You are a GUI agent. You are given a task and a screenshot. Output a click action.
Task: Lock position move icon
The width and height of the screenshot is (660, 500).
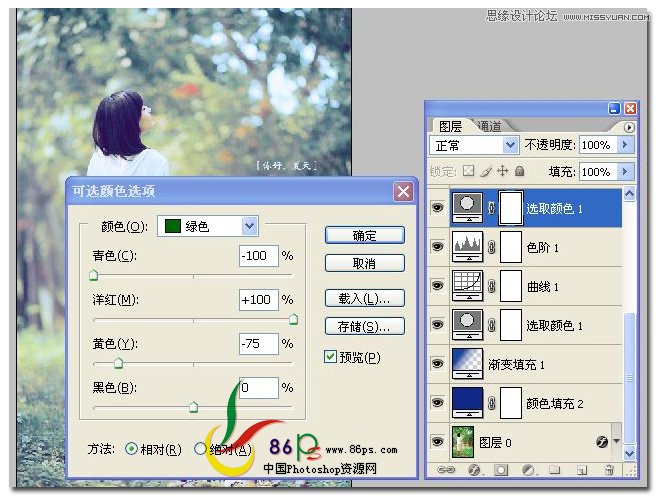point(503,171)
